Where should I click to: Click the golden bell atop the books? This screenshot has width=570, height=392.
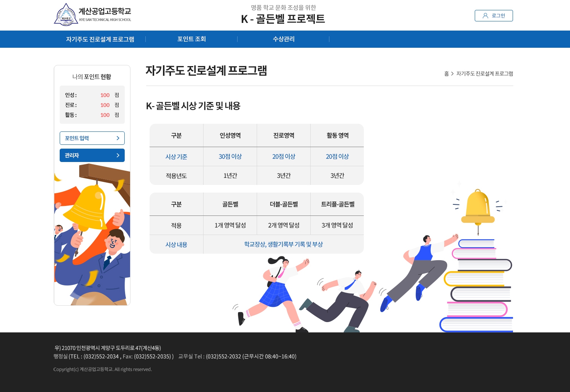tap(477, 207)
